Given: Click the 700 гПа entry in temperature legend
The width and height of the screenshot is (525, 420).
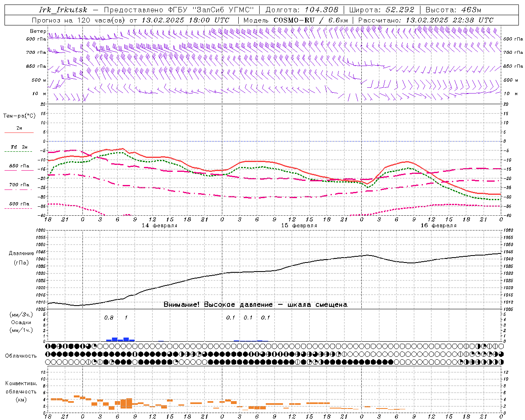Looking at the screenshot, I should coord(19,185).
